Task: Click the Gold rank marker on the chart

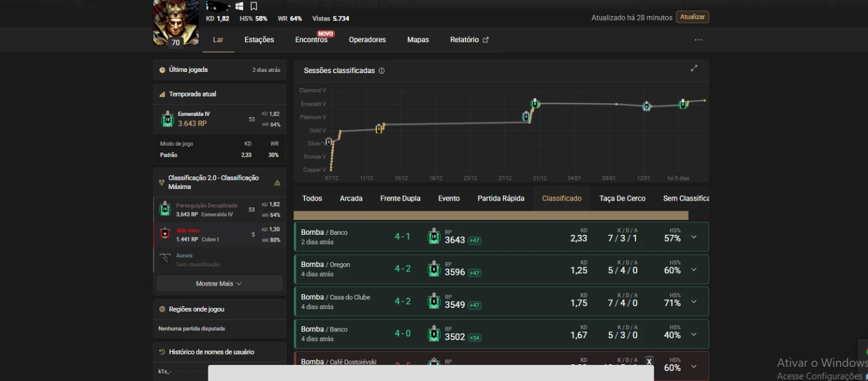Action: click(379, 128)
